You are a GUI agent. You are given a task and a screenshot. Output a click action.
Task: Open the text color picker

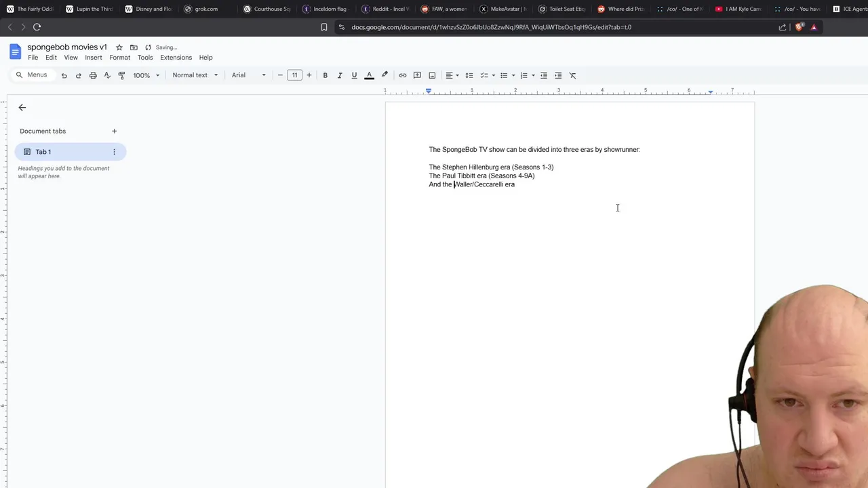[x=370, y=75]
